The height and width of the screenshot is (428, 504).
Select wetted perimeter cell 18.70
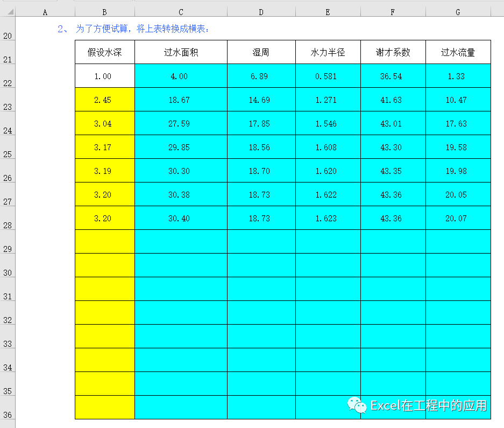coord(261,171)
